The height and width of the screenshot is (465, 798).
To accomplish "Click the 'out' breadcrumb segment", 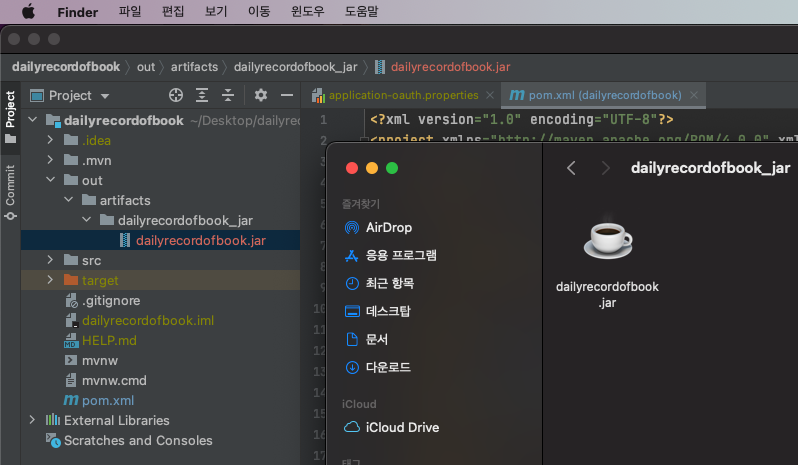I will pyautogui.click(x=146, y=67).
